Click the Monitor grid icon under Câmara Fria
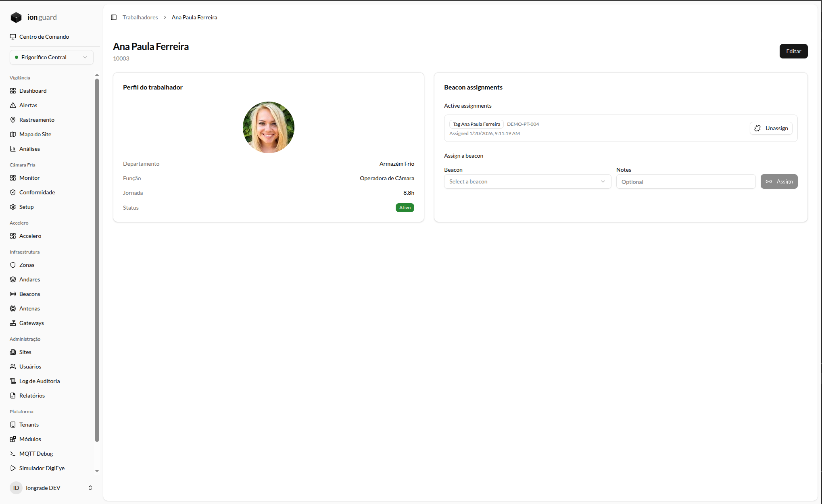The height and width of the screenshot is (504, 822). 13,178
